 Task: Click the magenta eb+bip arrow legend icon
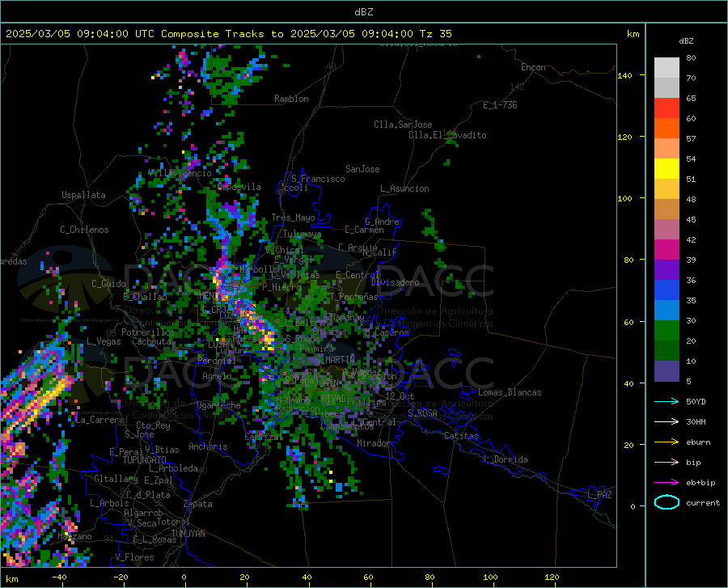pyautogui.click(x=667, y=483)
